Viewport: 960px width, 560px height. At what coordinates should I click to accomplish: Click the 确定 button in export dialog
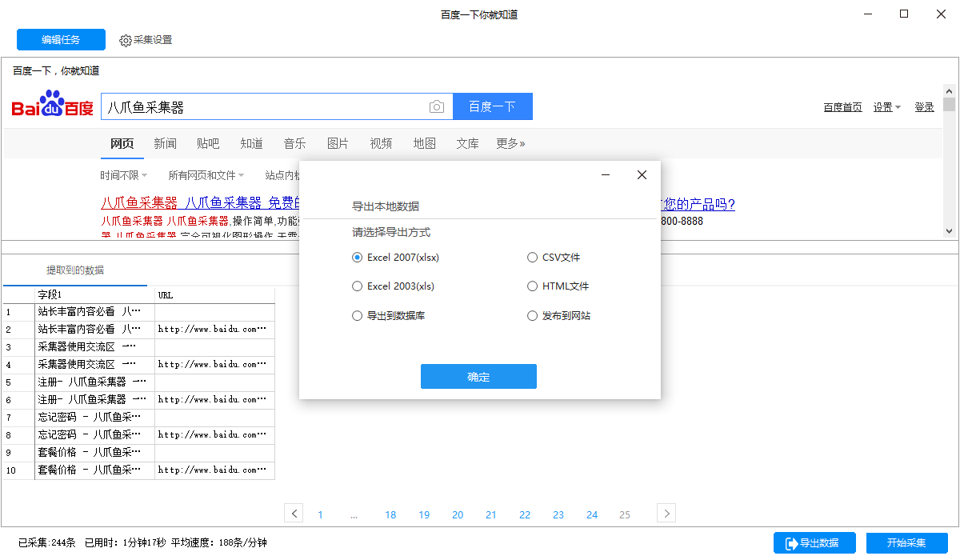[x=478, y=377]
